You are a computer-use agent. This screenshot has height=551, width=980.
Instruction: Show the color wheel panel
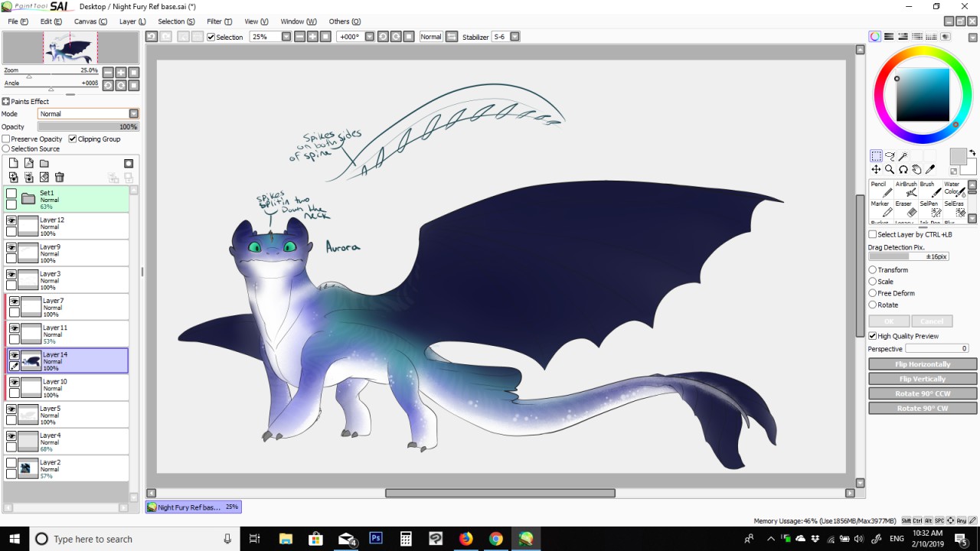pyautogui.click(x=875, y=36)
